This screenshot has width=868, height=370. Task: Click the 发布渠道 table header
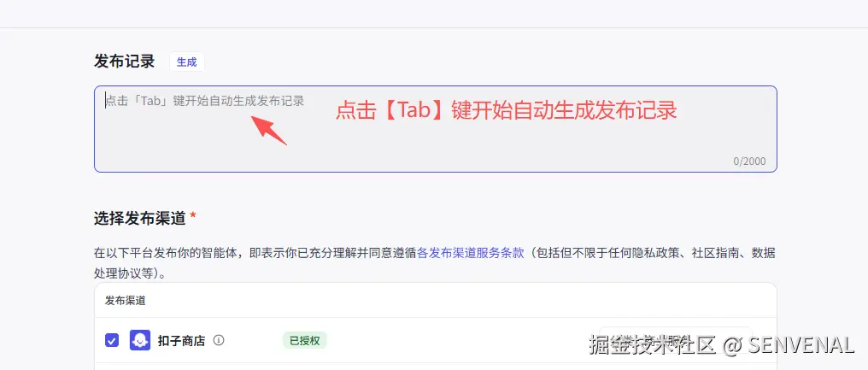tap(125, 300)
